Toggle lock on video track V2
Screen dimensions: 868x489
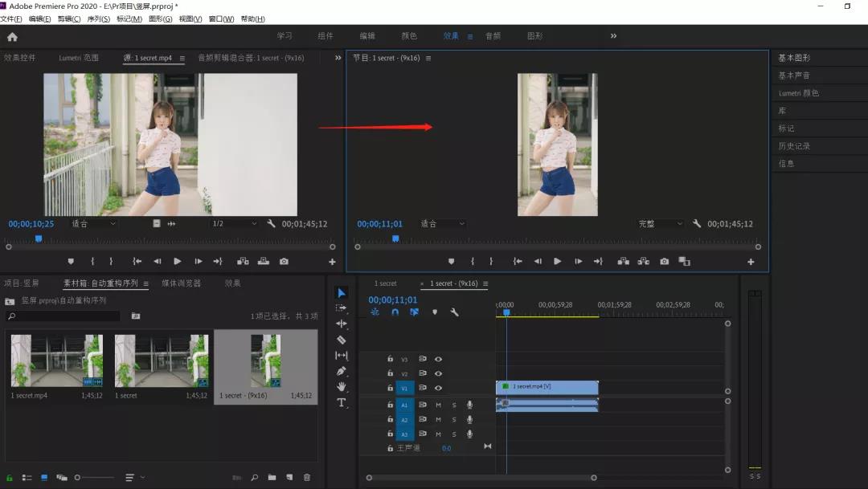click(391, 373)
